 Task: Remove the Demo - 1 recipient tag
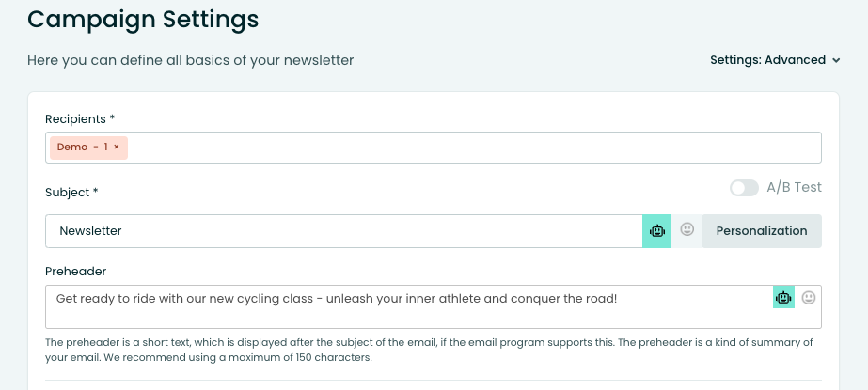tap(117, 148)
